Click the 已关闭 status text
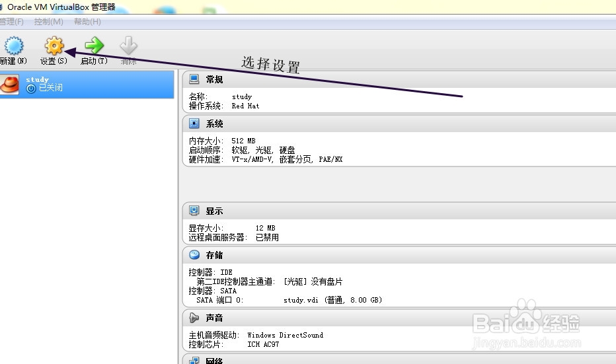This screenshot has height=364, width=616. click(x=51, y=88)
